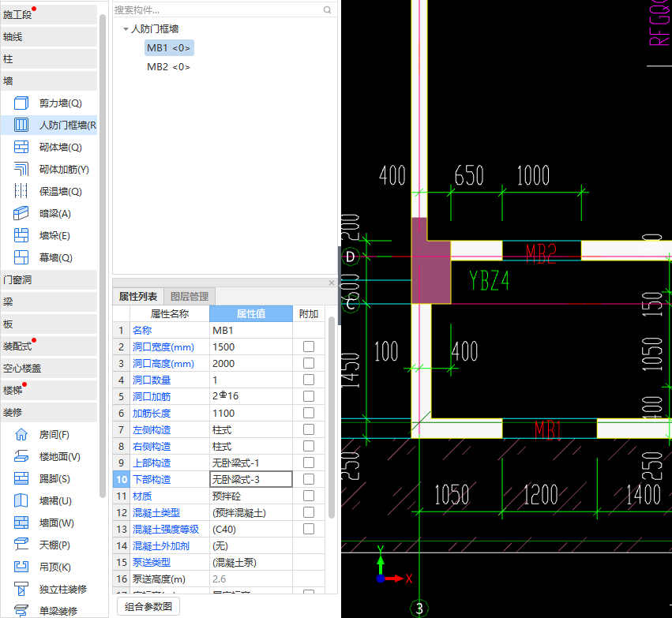Choose the 楼地面(V) floor finish icon
672x618 pixels.
coord(21,456)
